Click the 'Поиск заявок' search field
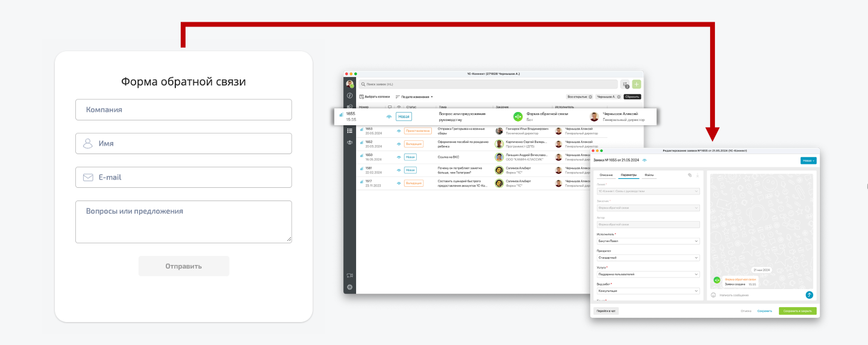This screenshot has width=868, height=345. coord(488,84)
